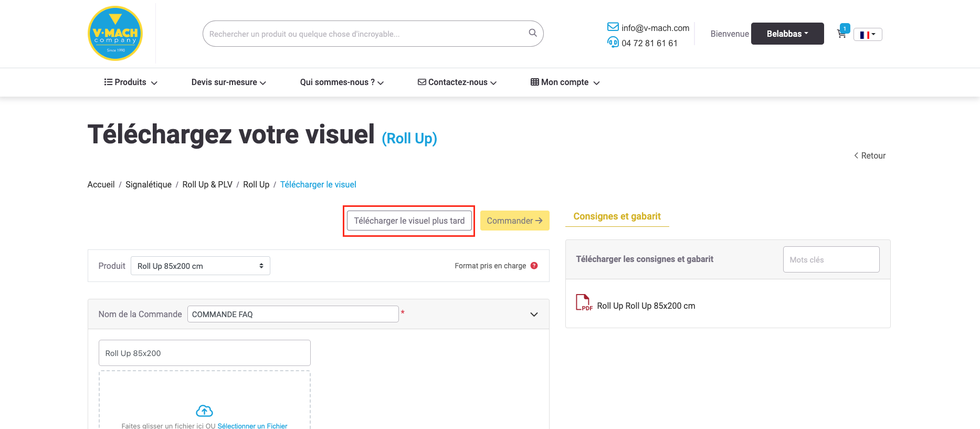Click Télécharger le visuel plus tard button
The width and height of the screenshot is (980, 429).
pos(409,221)
